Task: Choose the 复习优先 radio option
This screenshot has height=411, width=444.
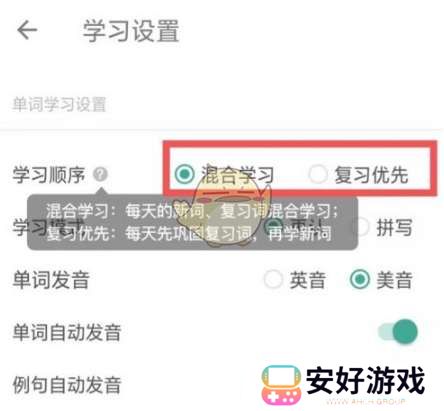Action: 318,174
